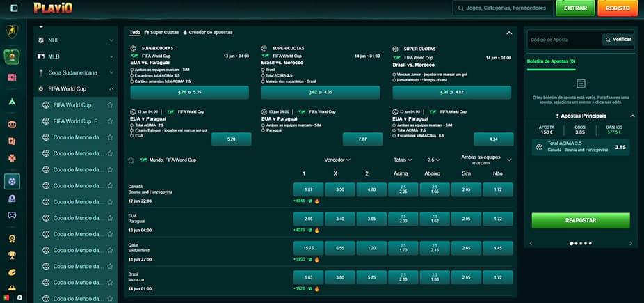This screenshot has height=303, width=644.
Task: Open the Vencedor market dropdown
Action: [x=337, y=160]
